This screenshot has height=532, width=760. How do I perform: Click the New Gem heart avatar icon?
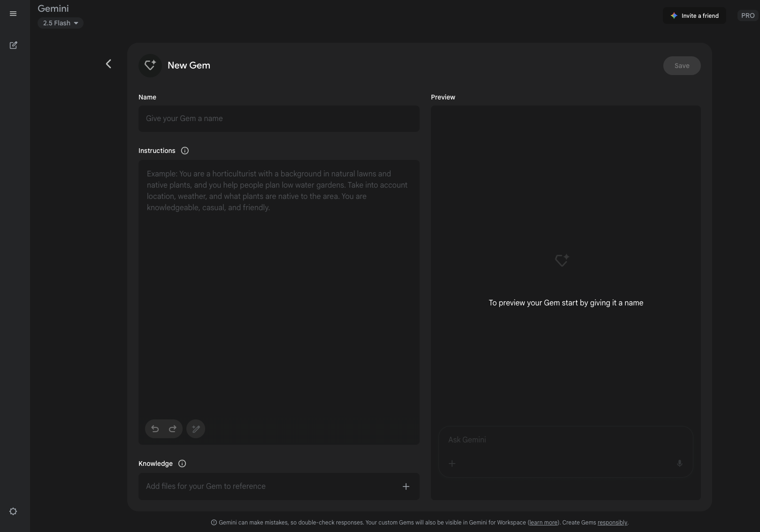pos(150,66)
